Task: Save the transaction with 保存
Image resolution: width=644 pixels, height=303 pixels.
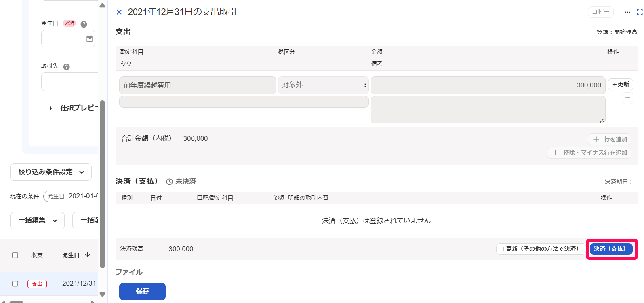Action: [142, 291]
